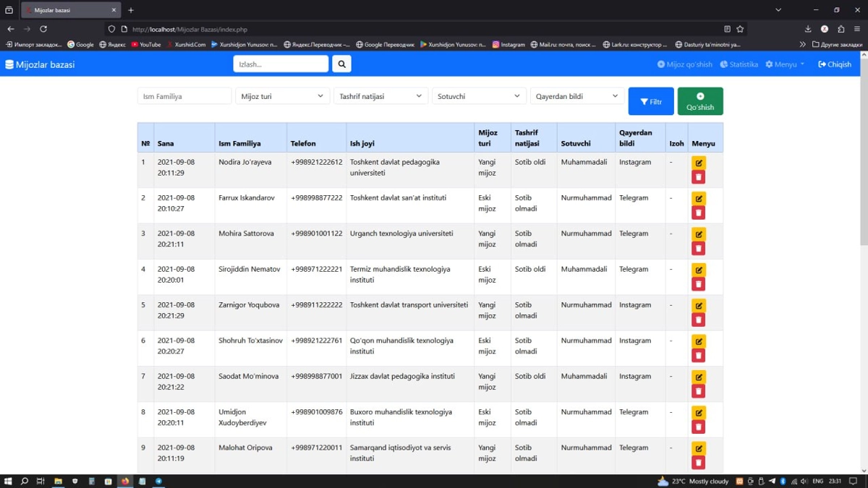
Task: Open the Mijoz turi dropdown
Action: [282, 96]
